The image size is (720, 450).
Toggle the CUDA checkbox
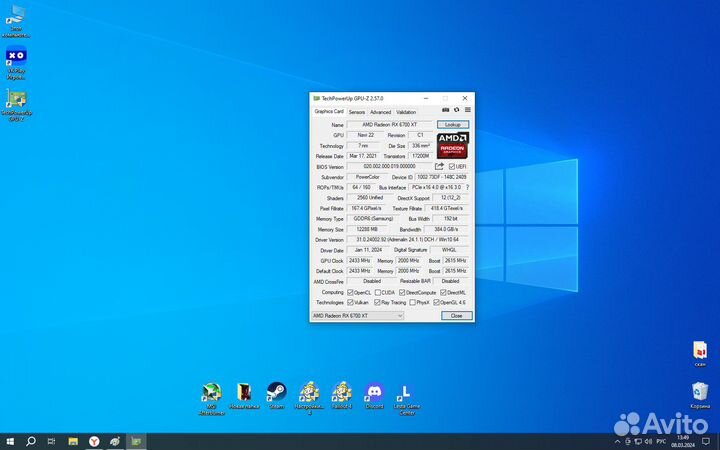(x=377, y=292)
